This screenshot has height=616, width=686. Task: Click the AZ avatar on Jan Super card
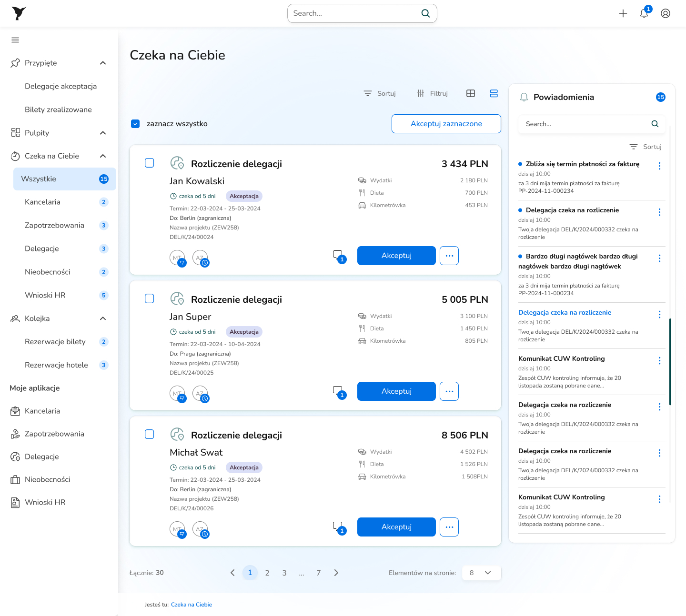[x=200, y=393]
